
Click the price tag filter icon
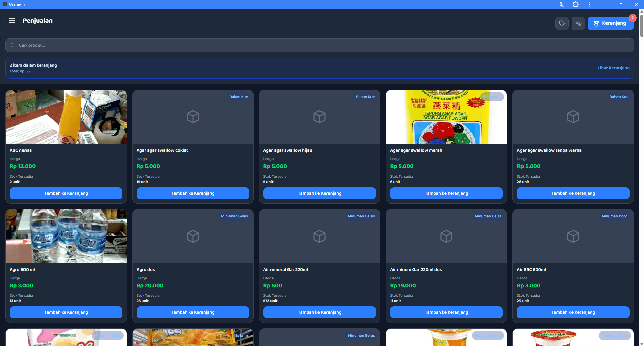[x=562, y=23]
